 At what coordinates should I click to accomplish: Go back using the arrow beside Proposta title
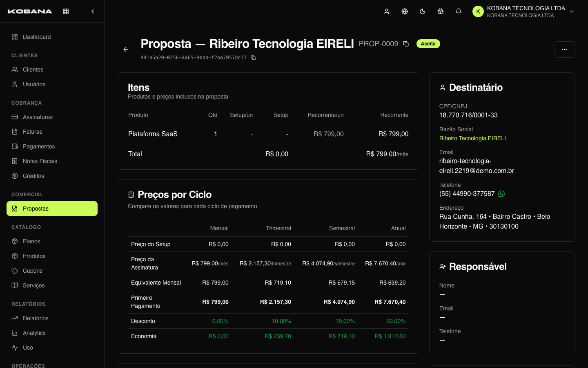click(x=126, y=49)
